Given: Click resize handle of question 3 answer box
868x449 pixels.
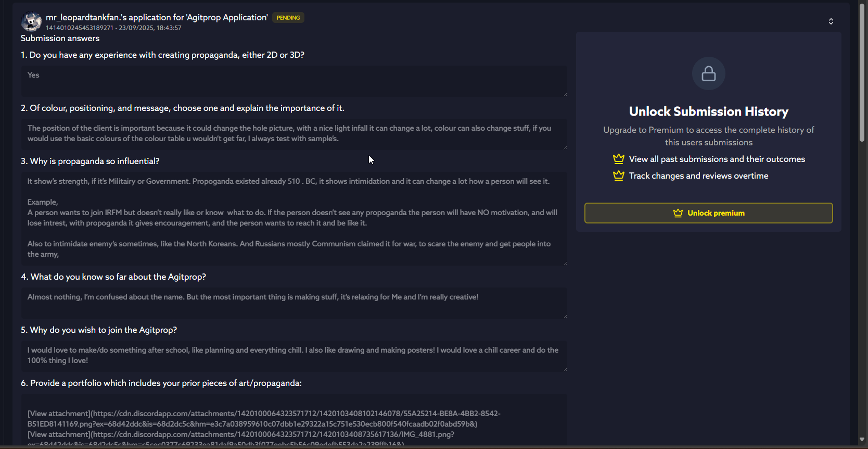Looking at the screenshot, I should (565, 263).
